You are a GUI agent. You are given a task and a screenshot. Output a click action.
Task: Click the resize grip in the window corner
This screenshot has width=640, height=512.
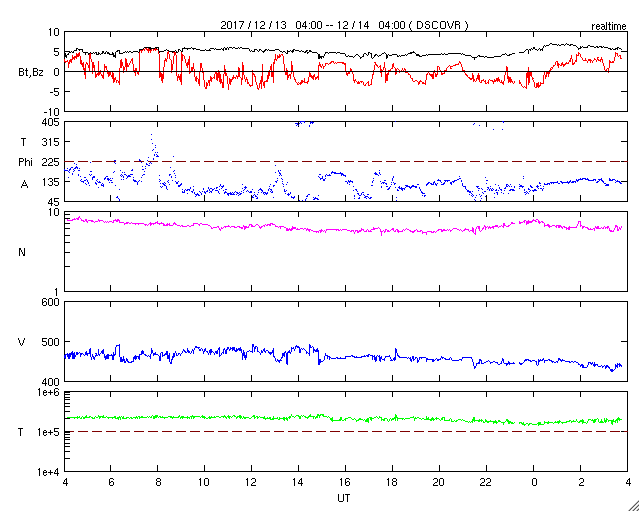pyautogui.click(x=633, y=505)
